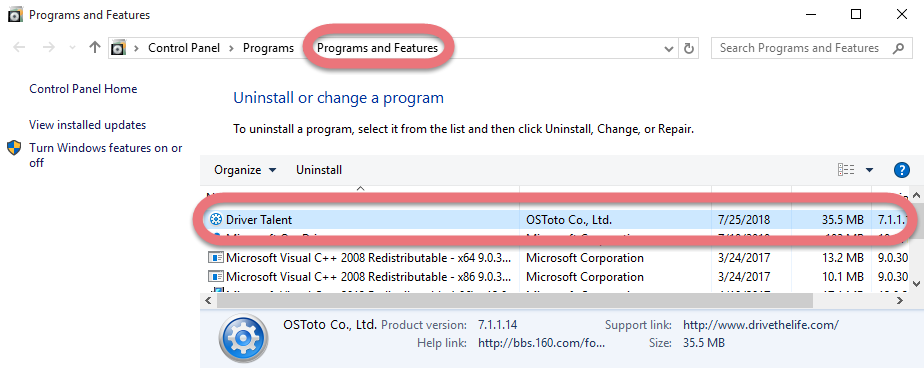This screenshot has width=924, height=368.
Task: Click the search magnifier icon
Action: (x=898, y=48)
